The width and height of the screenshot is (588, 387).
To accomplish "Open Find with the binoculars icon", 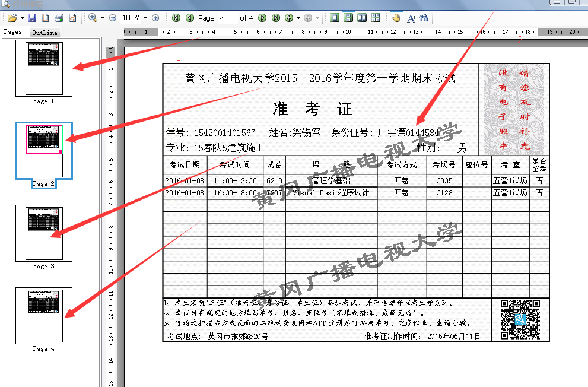I will click(x=424, y=18).
